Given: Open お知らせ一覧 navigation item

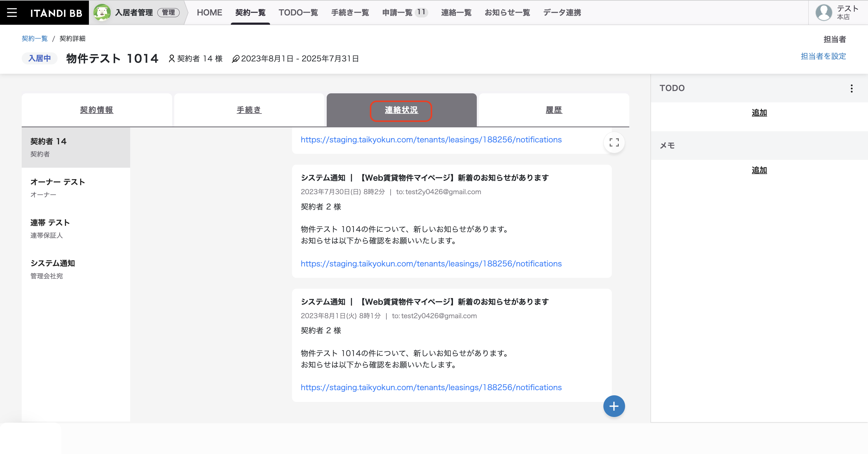Looking at the screenshot, I should 507,12.
